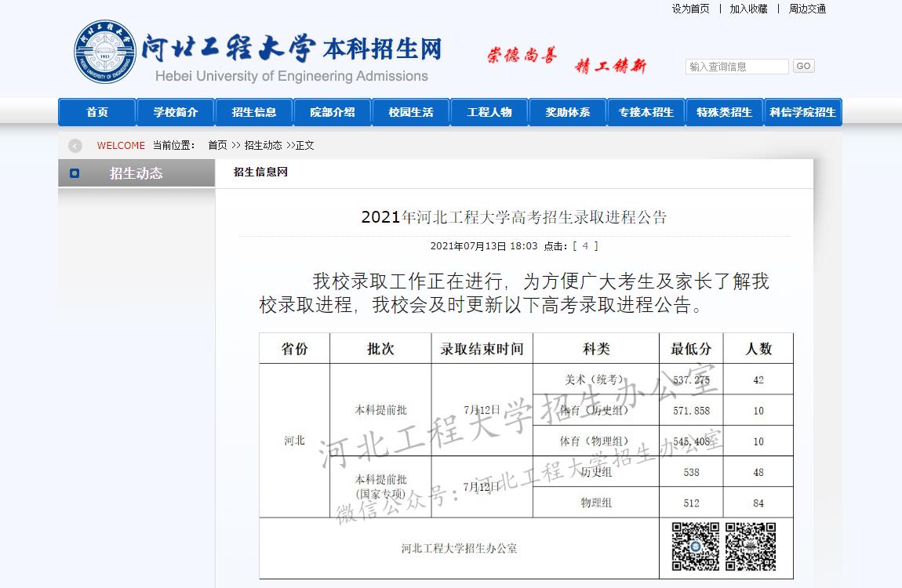
Task: Click the GO search button
Action: tap(804, 66)
